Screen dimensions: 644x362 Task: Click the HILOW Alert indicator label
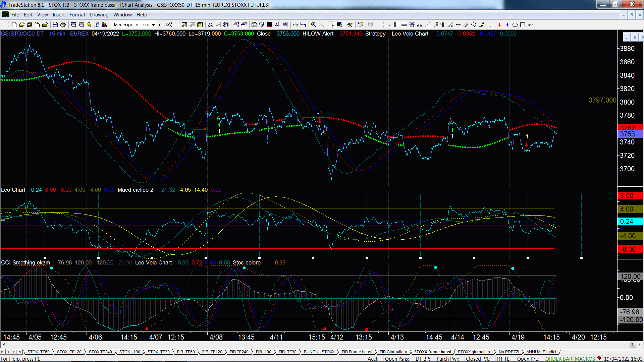click(318, 34)
